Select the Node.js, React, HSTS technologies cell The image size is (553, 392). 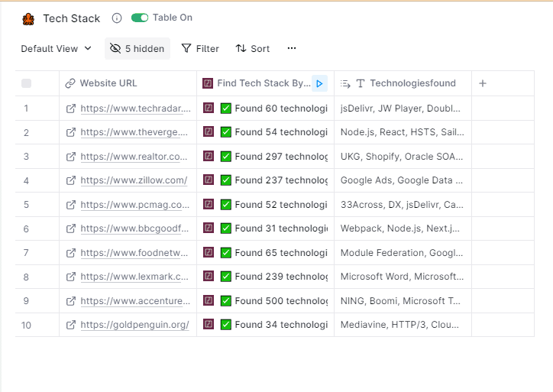(403, 132)
